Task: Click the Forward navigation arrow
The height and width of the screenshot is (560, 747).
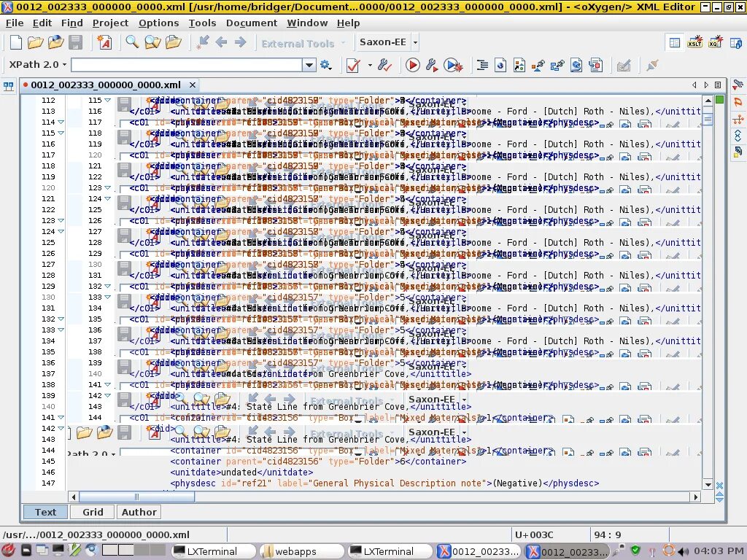Action: point(241,42)
